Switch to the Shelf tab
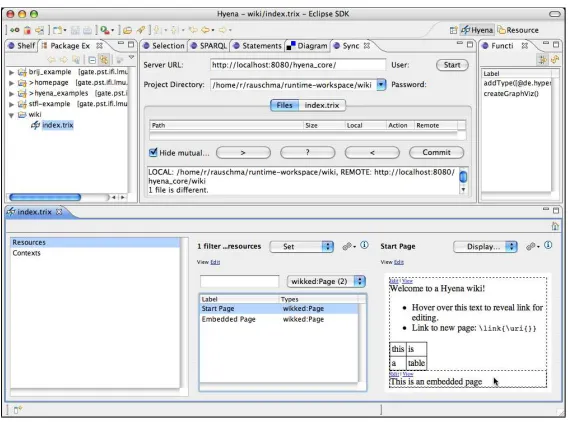The width and height of the screenshot is (568, 422). [22, 46]
